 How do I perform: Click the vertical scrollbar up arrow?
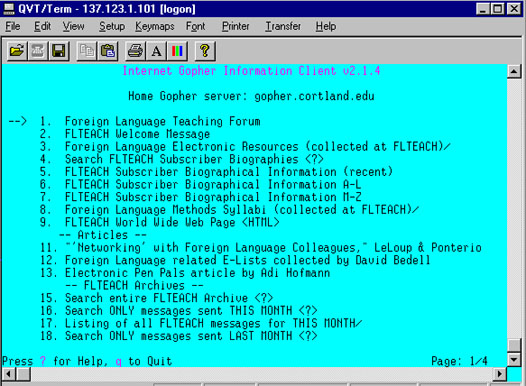coord(514,71)
